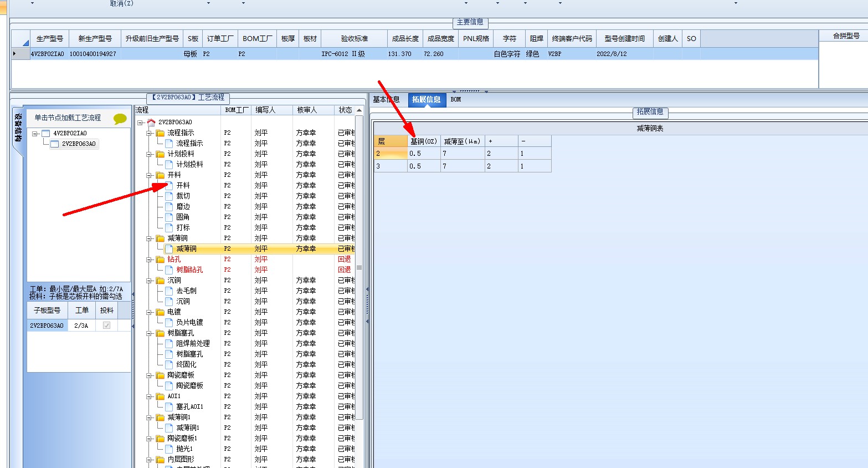The width and height of the screenshot is (868, 468).
Task: Select the 裁切 step in process tree
Action: pyautogui.click(x=183, y=196)
